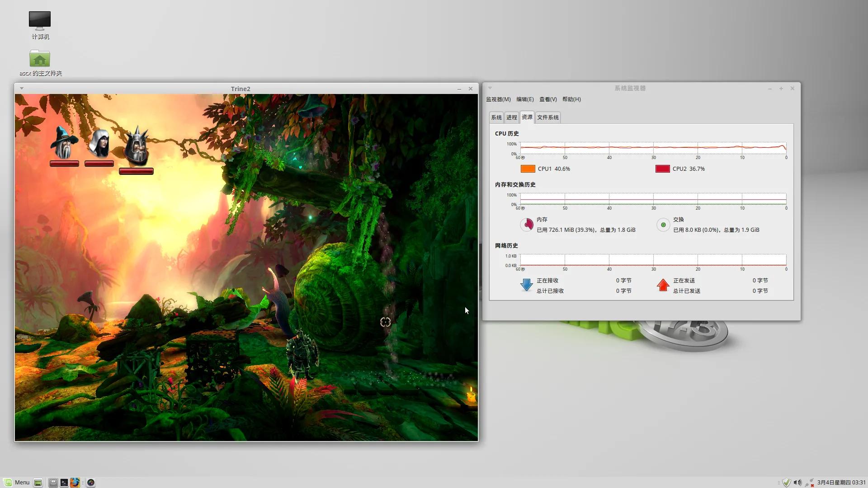Screen dimensions: 868x488
Task: Open the volume control in tray
Action: pos(797,483)
